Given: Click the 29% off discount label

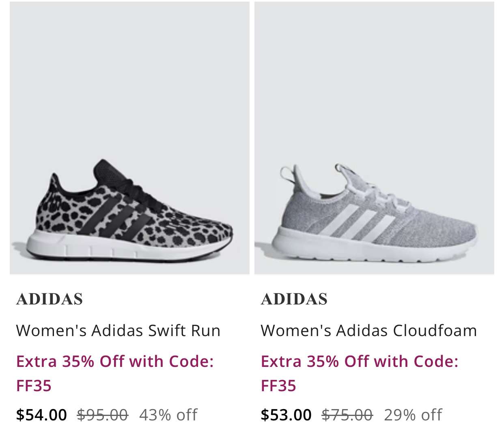Looking at the screenshot, I should click(413, 415).
